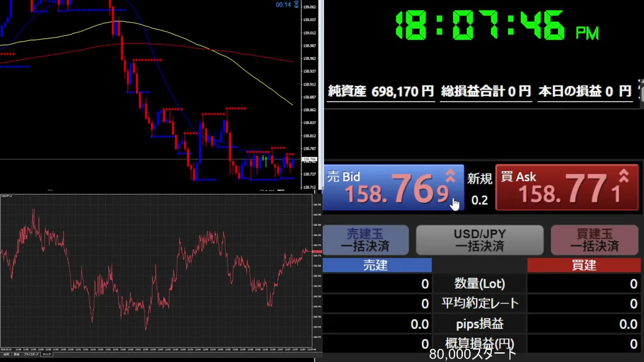Click the up-arrows icon on the Ask button

(x=624, y=175)
